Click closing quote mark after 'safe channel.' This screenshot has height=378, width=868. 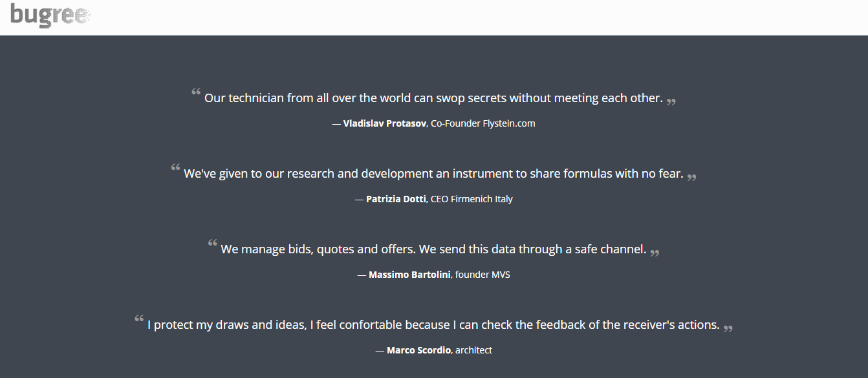click(655, 253)
